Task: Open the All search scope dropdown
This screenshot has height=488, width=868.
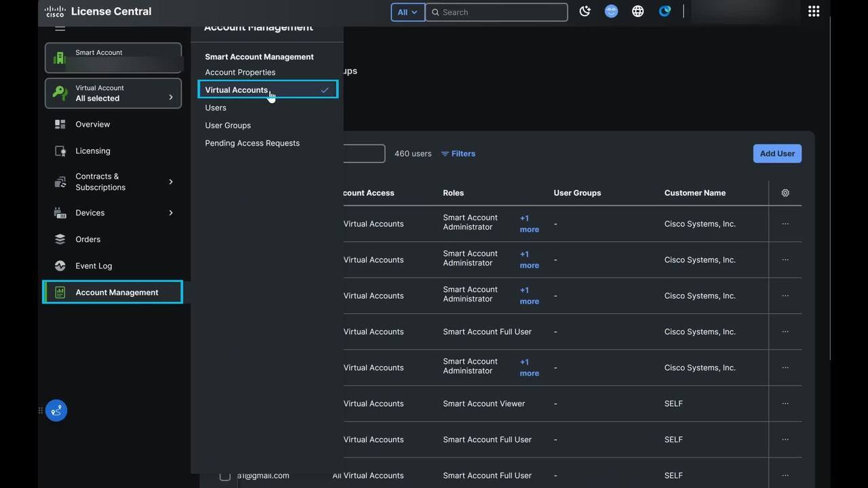Action: coord(408,12)
